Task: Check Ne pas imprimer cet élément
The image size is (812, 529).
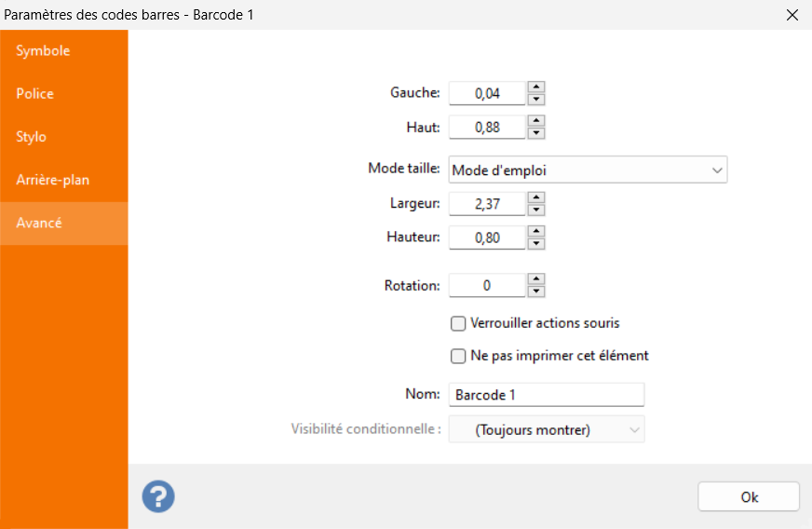Action: (x=458, y=357)
